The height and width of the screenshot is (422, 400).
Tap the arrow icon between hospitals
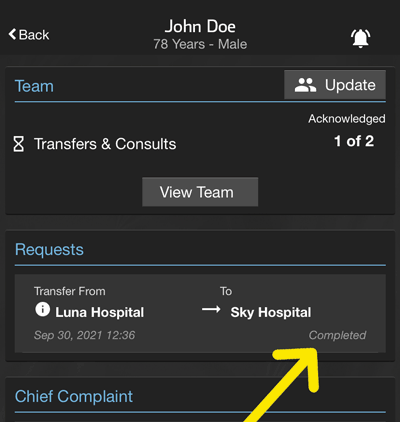211,310
